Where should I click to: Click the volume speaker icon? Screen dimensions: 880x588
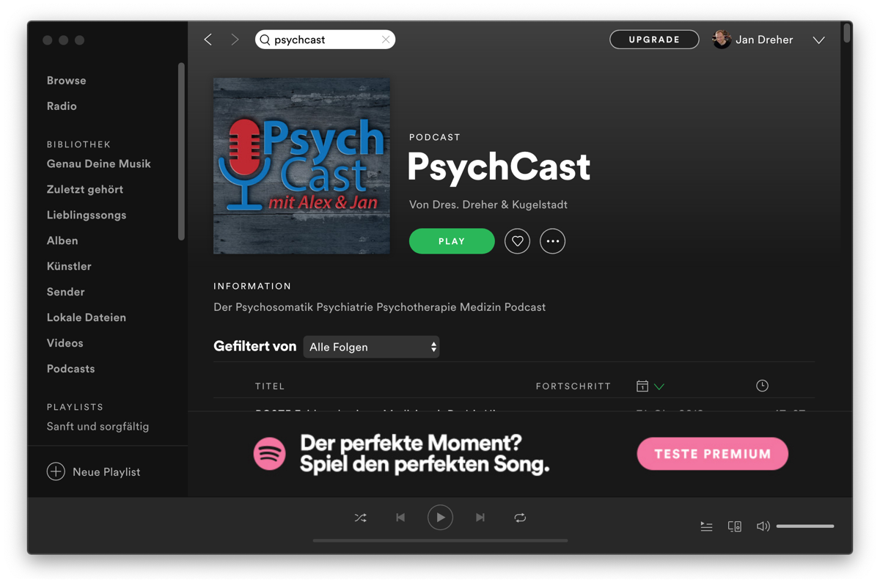[763, 526]
